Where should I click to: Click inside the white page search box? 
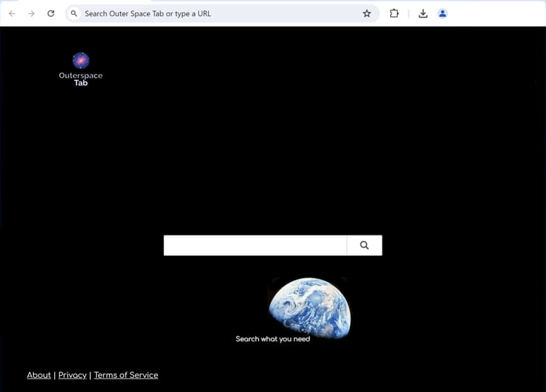point(255,245)
